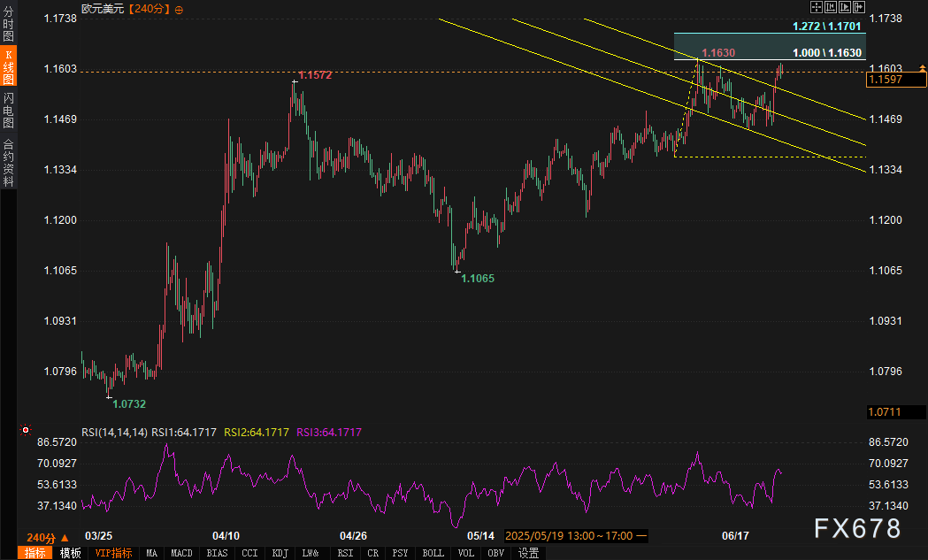Image resolution: width=928 pixels, height=560 pixels.
Task: Click the pop-out chart panel icon
Action: pyautogui.click(x=859, y=7)
